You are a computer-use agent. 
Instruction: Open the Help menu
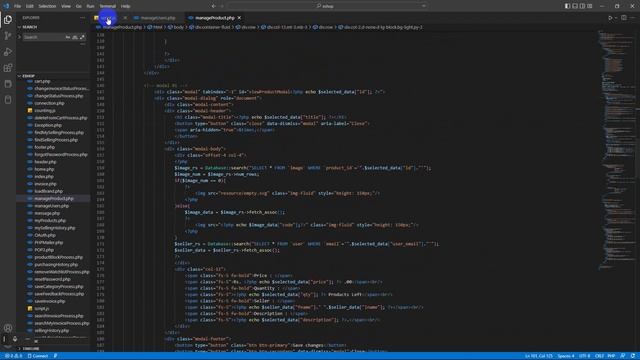(x=125, y=6)
